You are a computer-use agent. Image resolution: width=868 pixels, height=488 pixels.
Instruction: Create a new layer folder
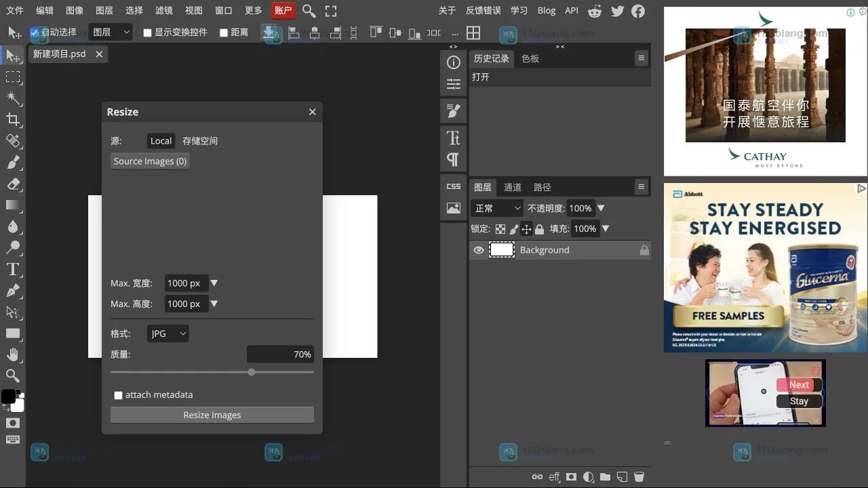click(605, 477)
